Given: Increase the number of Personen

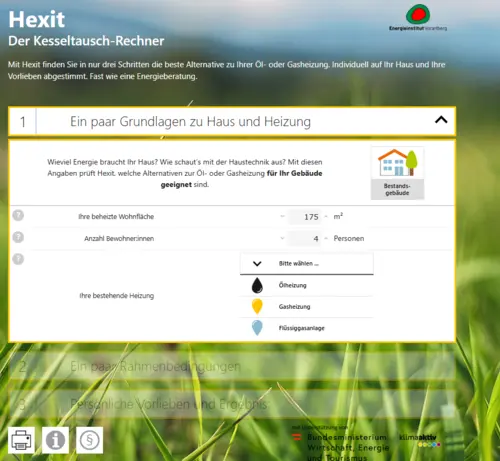Looking at the screenshot, I should (326, 238).
